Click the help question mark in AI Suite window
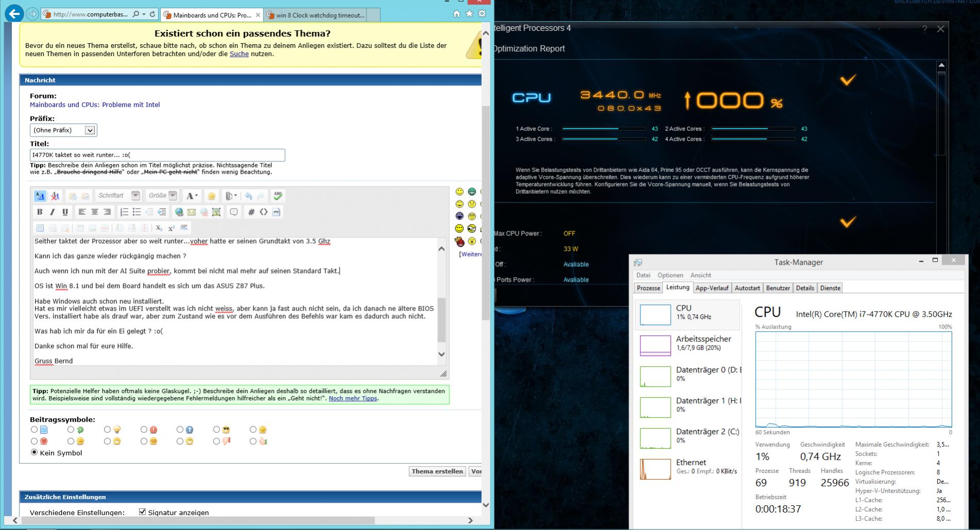The width and height of the screenshot is (980, 530). pyautogui.click(x=924, y=29)
